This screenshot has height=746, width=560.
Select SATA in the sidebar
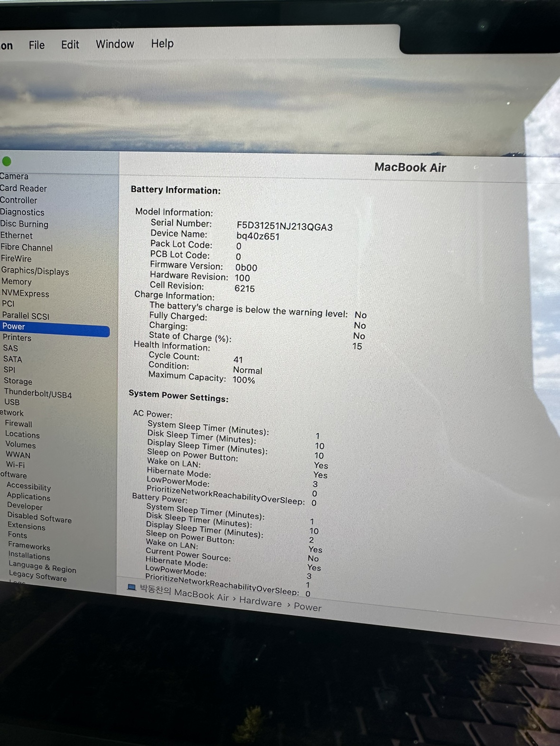pos(13,359)
